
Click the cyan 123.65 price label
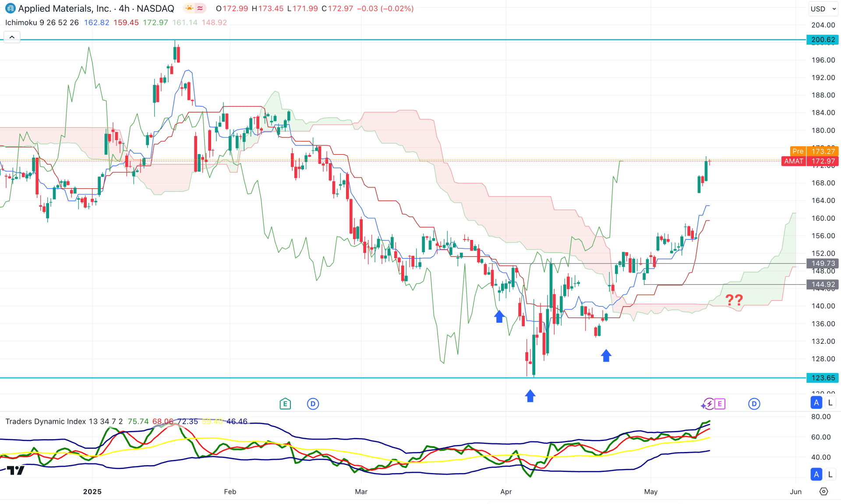[823, 378]
